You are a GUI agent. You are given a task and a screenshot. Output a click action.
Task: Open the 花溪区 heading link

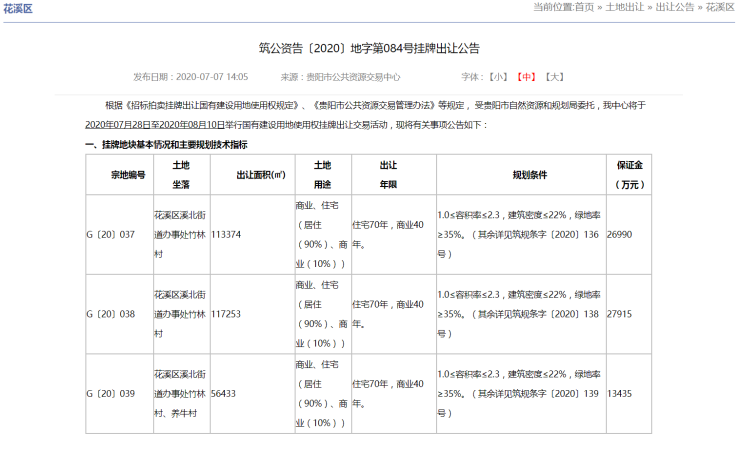click(18, 9)
